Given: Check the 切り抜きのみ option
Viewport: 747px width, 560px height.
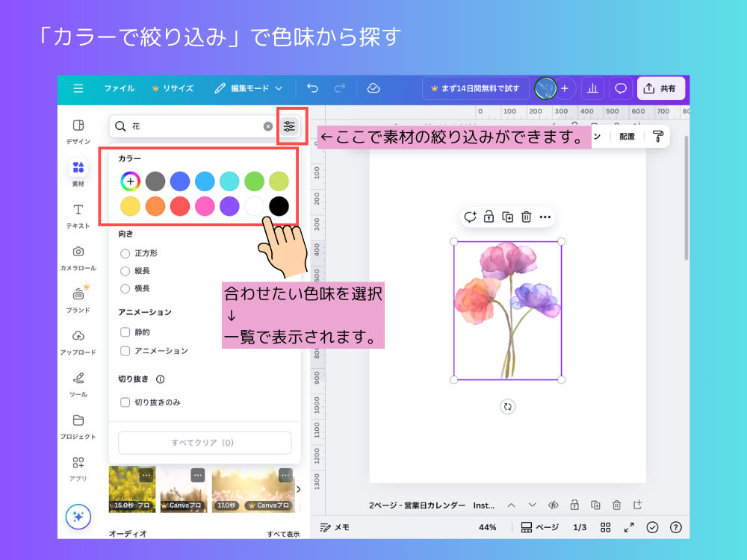Looking at the screenshot, I should pos(125,402).
